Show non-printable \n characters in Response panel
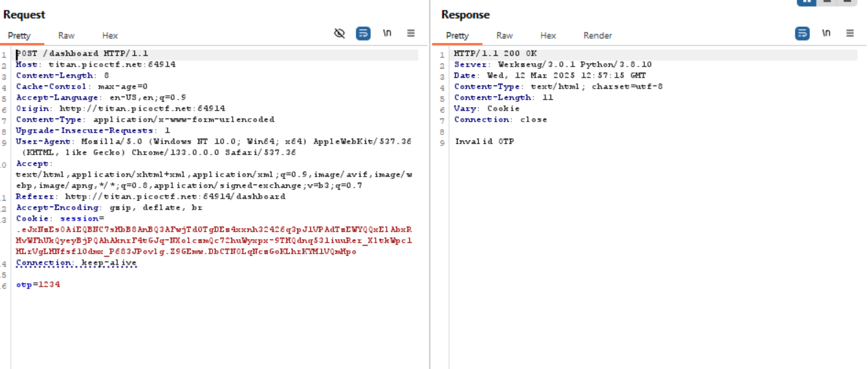 point(826,34)
